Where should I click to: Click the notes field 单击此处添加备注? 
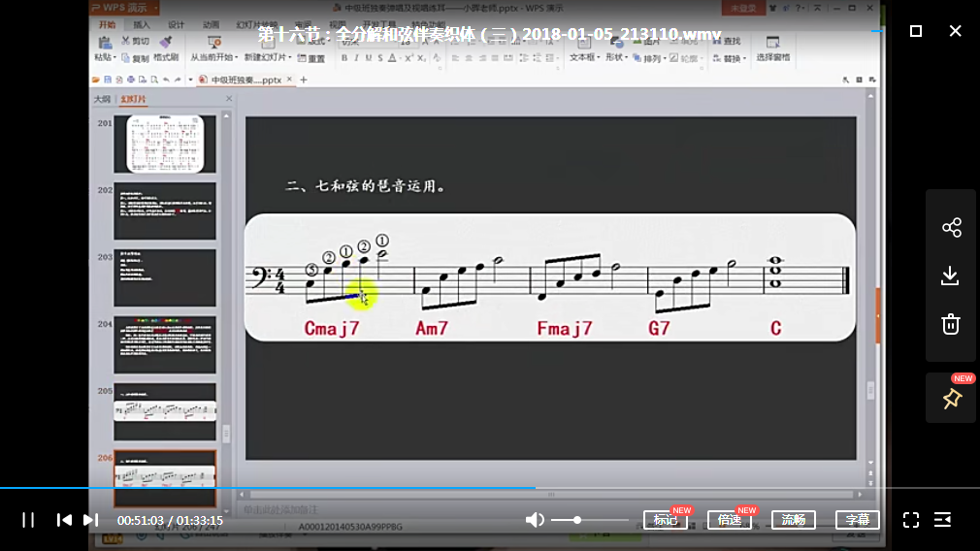point(280,509)
